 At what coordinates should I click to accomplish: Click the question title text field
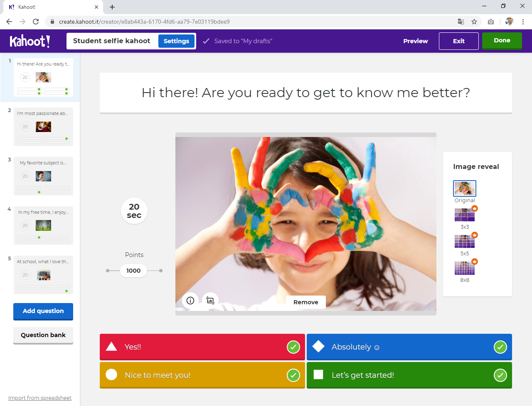click(x=305, y=93)
